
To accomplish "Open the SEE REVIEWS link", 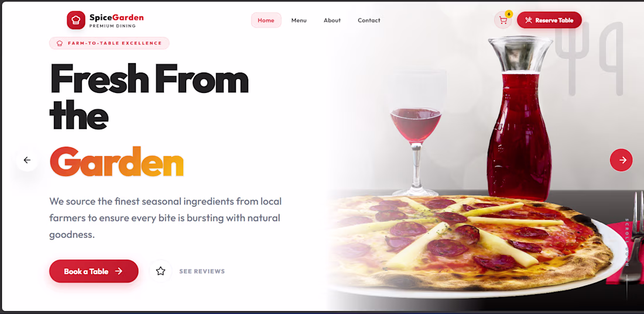I will [x=202, y=271].
